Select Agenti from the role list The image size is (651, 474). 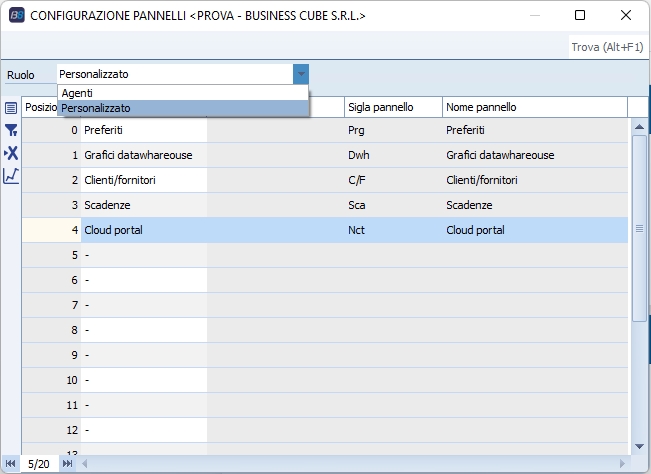click(x=183, y=93)
